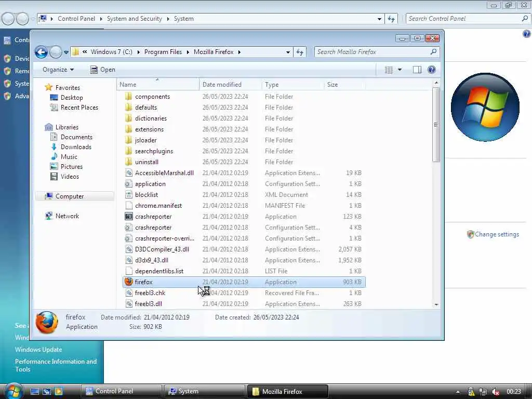This screenshot has height=399, width=532.
Task: Open the view options dropdown arrow
Action: 400,70
